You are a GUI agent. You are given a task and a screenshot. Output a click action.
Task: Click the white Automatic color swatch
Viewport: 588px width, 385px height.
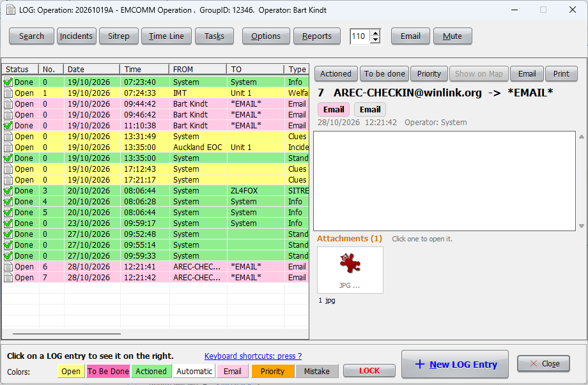[x=194, y=371]
